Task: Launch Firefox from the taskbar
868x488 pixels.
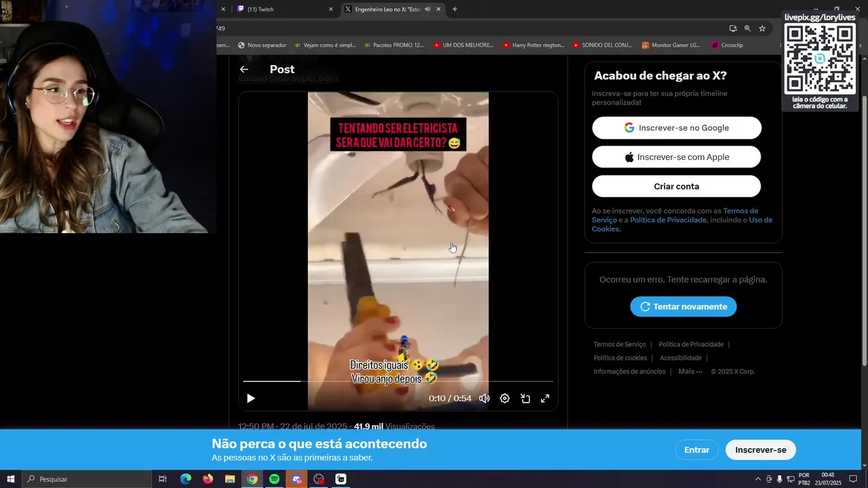Action: click(208, 479)
